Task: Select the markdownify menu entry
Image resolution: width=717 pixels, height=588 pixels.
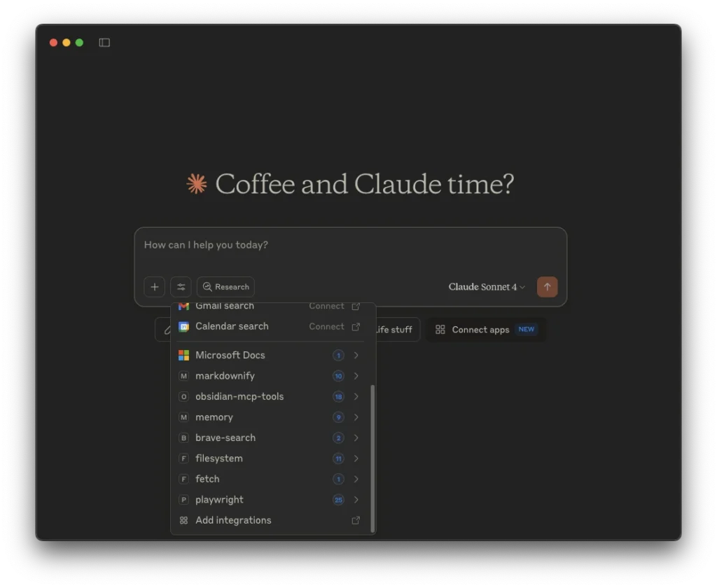Action: (x=270, y=376)
